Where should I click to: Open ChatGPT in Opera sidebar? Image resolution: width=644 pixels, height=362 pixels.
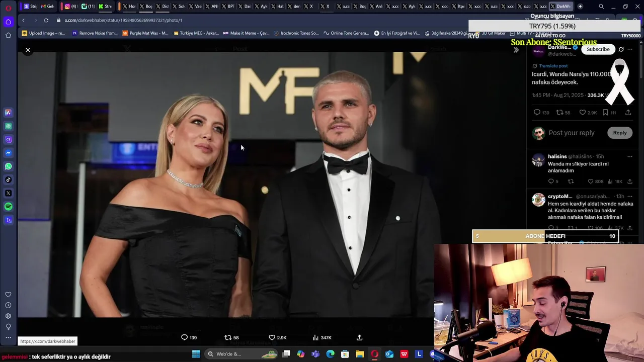9,126
